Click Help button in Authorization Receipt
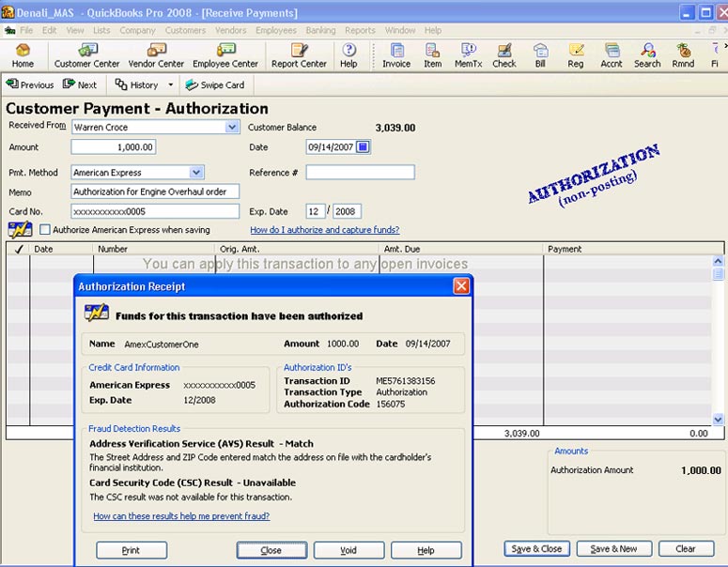Image resolution: width=728 pixels, height=567 pixels. (426, 550)
